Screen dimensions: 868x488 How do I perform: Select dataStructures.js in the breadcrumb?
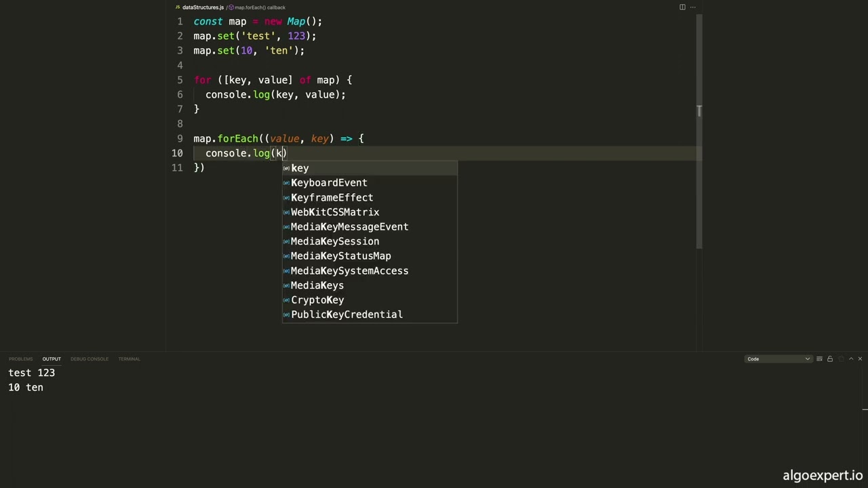(x=203, y=7)
